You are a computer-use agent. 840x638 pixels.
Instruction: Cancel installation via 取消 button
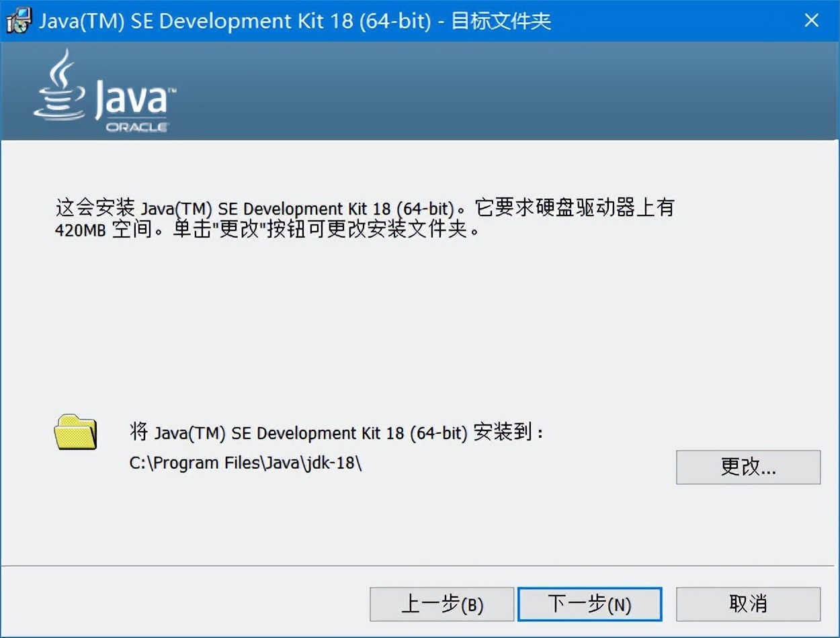[x=748, y=604]
